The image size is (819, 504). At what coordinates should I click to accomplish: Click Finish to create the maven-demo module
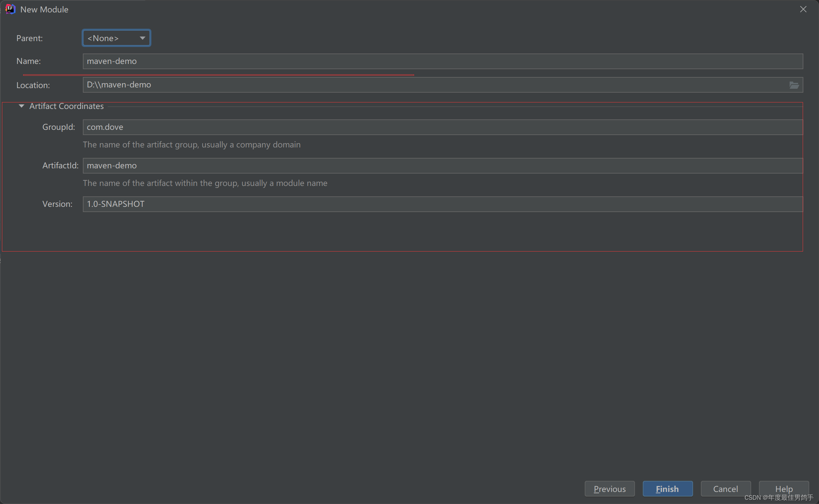point(667,489)
